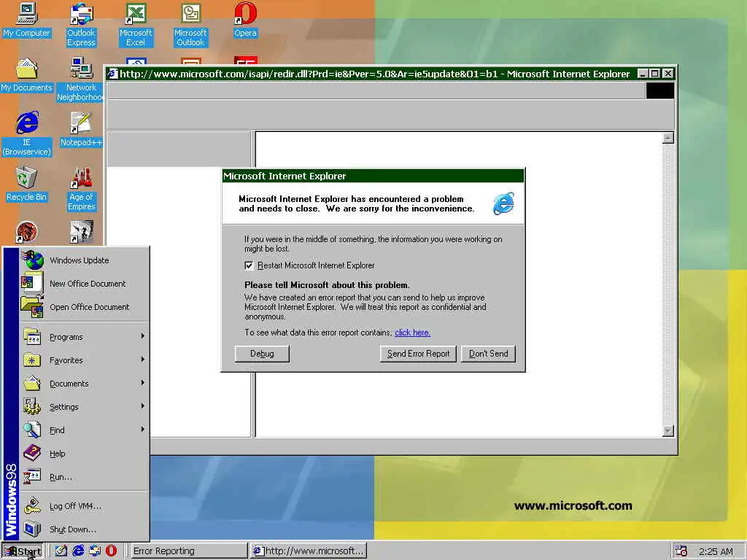Click the Start button
This screenshot has width=747, height=560.
tap(23, 551)
